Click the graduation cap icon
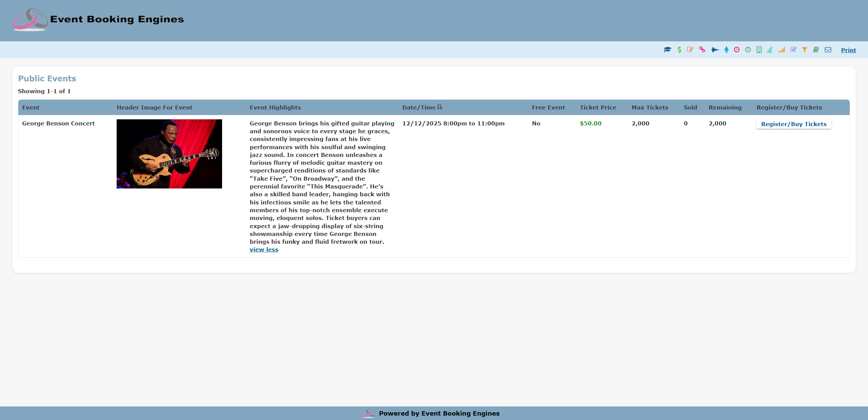The height and width of the screenshot is (420, 868). tap(667, 50)
